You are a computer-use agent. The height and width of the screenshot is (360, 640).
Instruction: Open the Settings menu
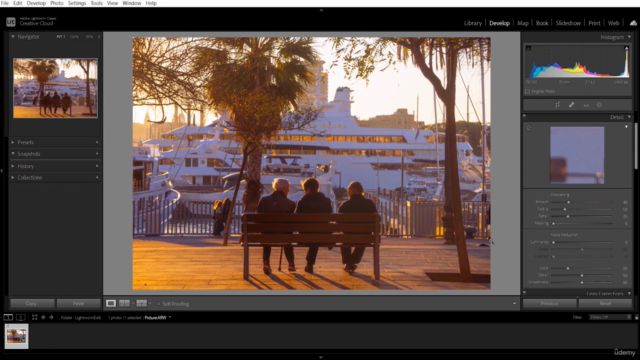tap(77, 3)
